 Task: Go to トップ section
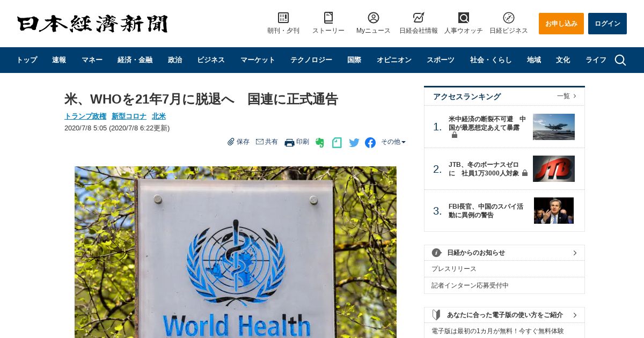26,60
